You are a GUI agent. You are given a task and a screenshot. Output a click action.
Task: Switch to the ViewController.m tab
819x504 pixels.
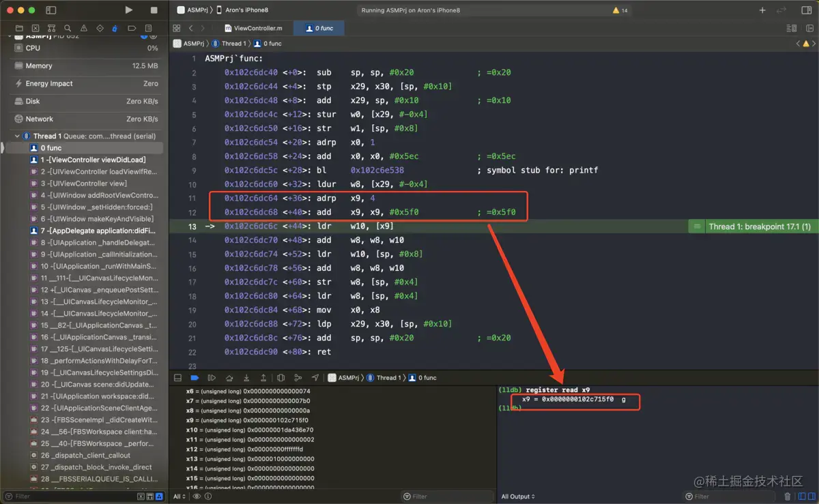[253, 28]
